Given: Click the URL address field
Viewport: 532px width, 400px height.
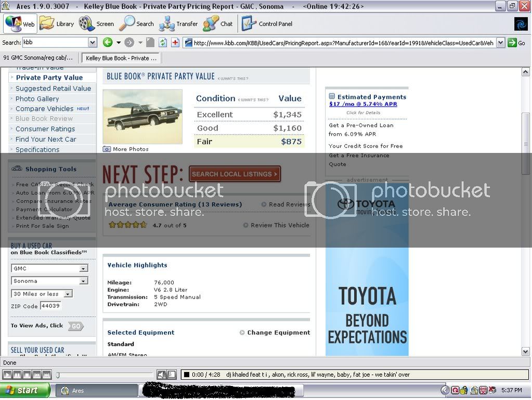Looking at the screenshot, I should 343,43.
